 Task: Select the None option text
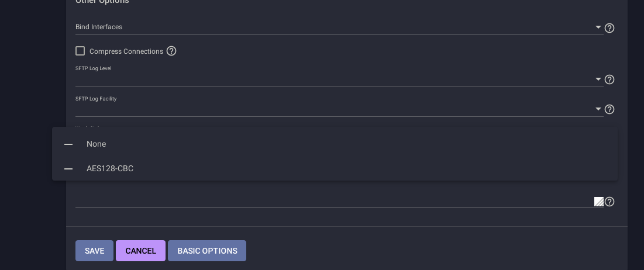coord(96,144)
